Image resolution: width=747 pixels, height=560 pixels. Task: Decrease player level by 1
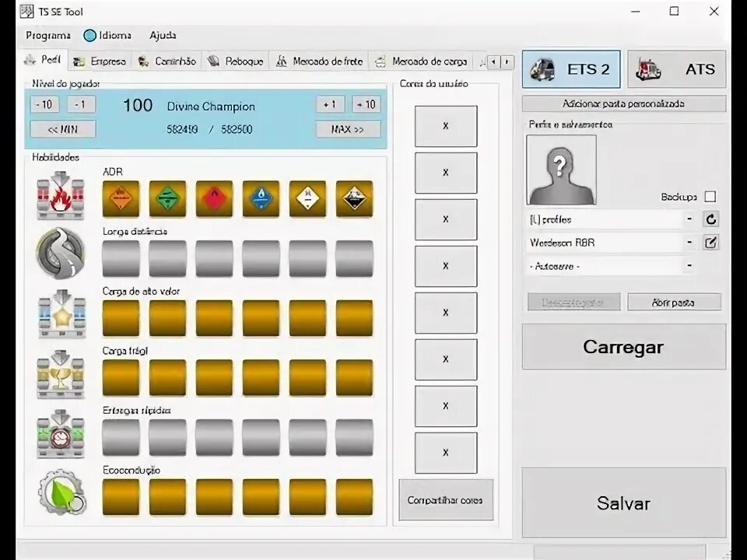point(81,104)
